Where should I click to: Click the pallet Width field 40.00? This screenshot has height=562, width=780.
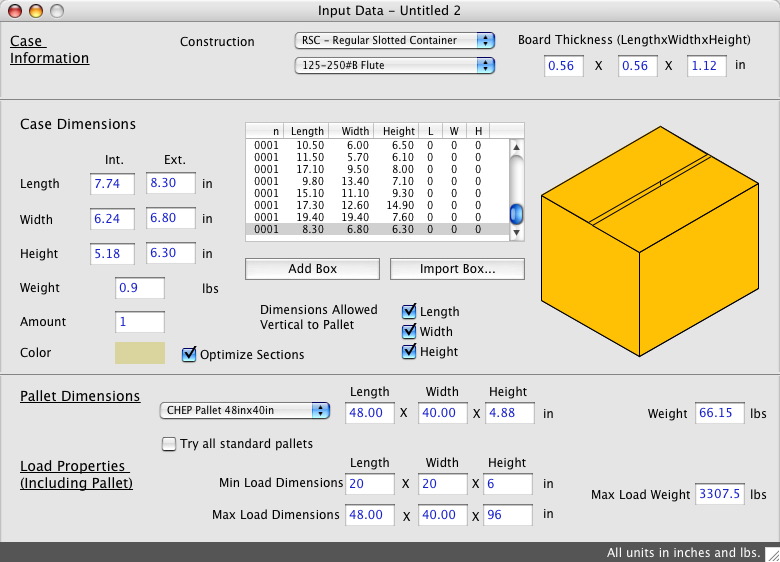pyautogui.click(x=443, y=413)
